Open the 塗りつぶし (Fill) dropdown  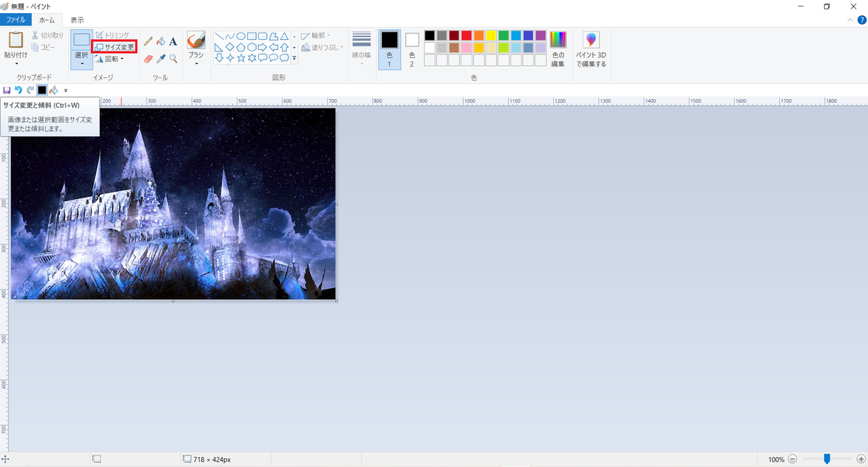[320, 47]
